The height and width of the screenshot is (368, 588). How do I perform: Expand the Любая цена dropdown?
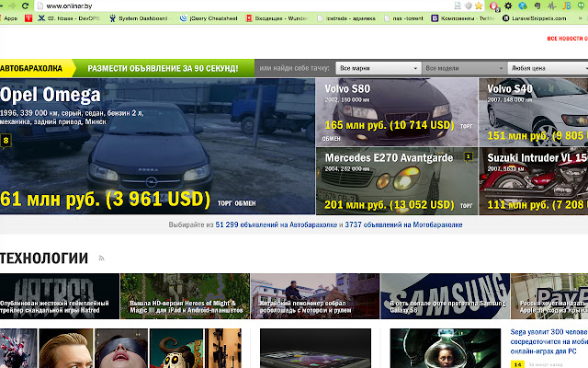(x=546, y=68)
